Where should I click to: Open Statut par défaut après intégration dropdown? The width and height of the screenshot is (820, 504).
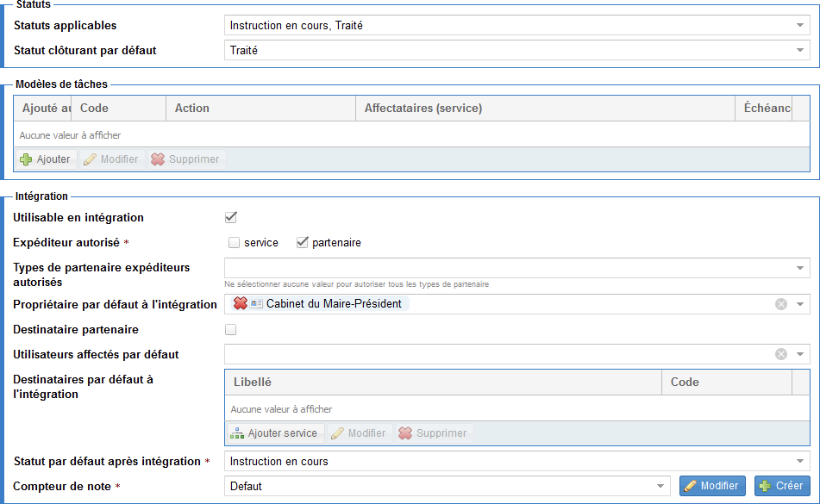800,462
